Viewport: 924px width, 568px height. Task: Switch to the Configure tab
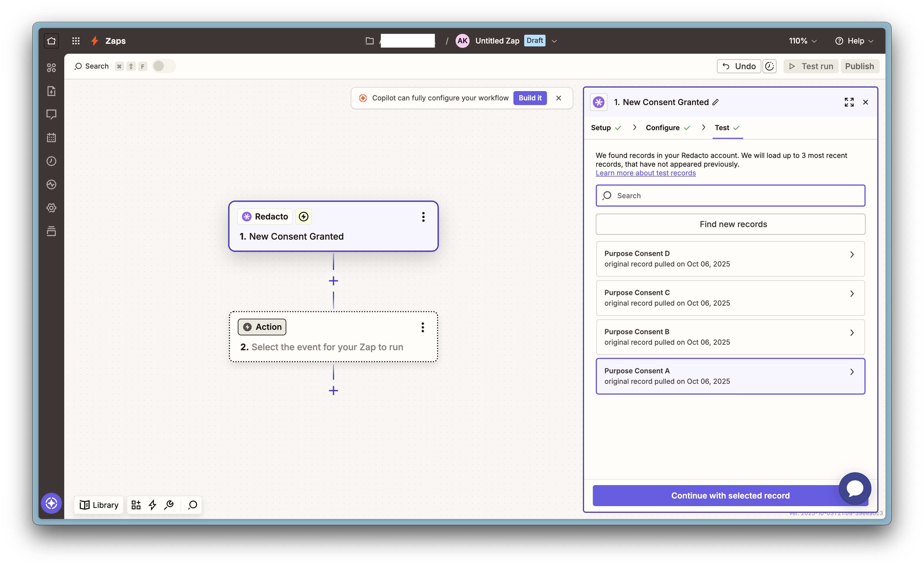tap(663, 128)
